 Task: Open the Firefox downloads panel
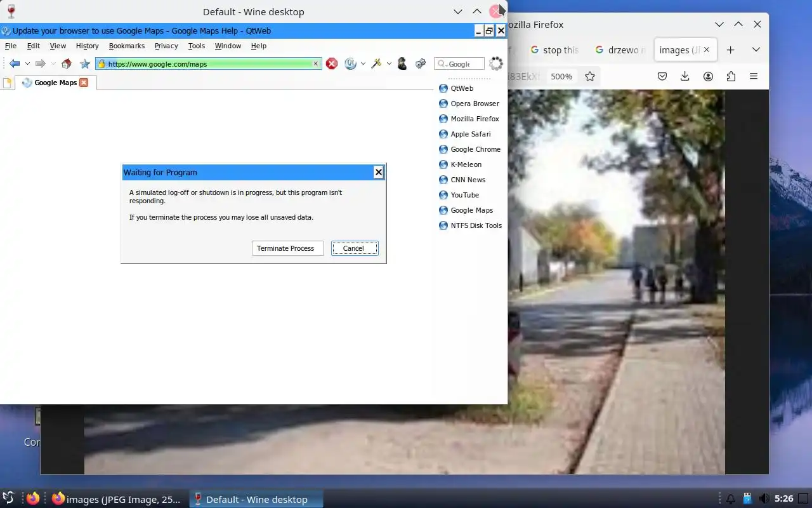684,76
